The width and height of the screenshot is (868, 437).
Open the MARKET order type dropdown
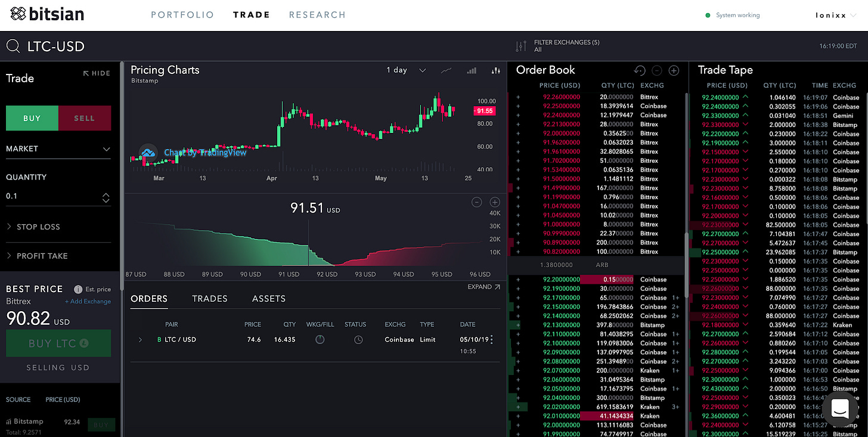coord(58,148)
